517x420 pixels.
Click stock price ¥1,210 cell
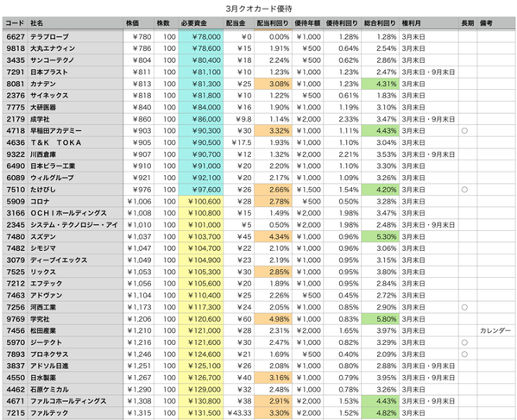click(138, 330)
